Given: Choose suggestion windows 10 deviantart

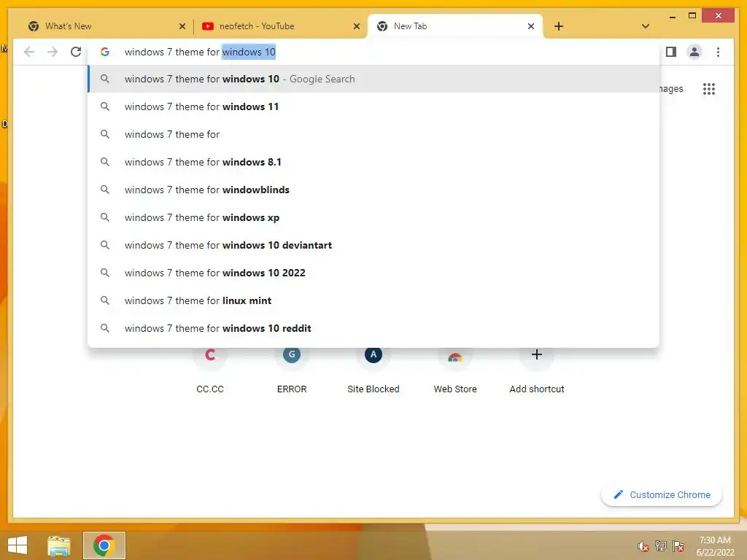Looking at the screenshot, I should pyautogui.click(x=374, y=245).
